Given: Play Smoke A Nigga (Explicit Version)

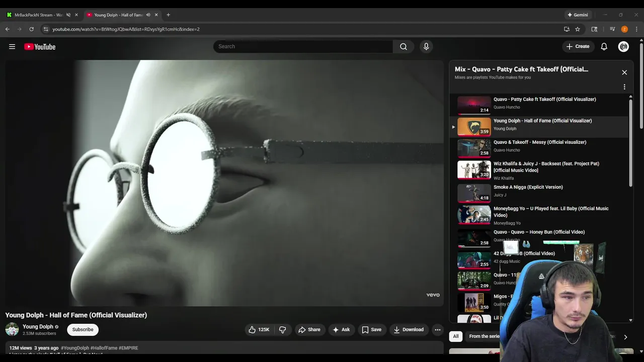Looking at the screenshot, I should (539, 193).
